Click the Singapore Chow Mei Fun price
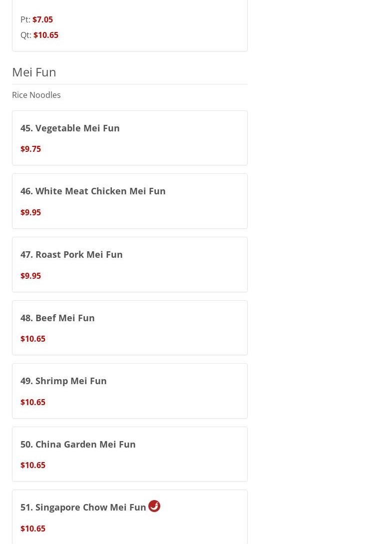Viewport: 392px width, 544px height. coord(32,529)
